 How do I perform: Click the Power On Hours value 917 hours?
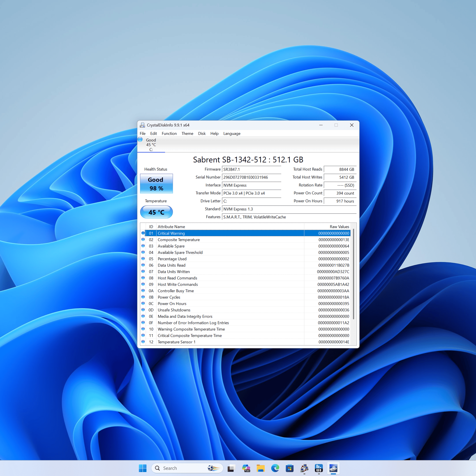click(340, 201)
